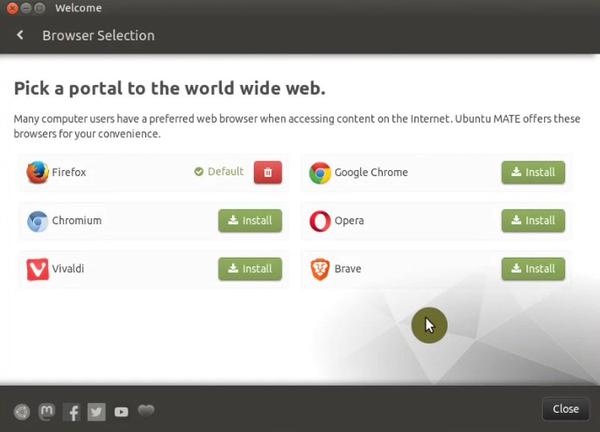The width and height of the screenshot is (600, 432).
Task: Click the "Firefox" browser name
Action: tap(69, 172)
